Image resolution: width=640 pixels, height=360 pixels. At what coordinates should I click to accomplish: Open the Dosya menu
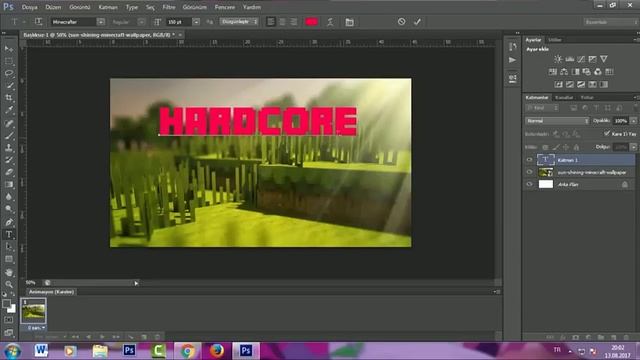[x=29, y=7]
